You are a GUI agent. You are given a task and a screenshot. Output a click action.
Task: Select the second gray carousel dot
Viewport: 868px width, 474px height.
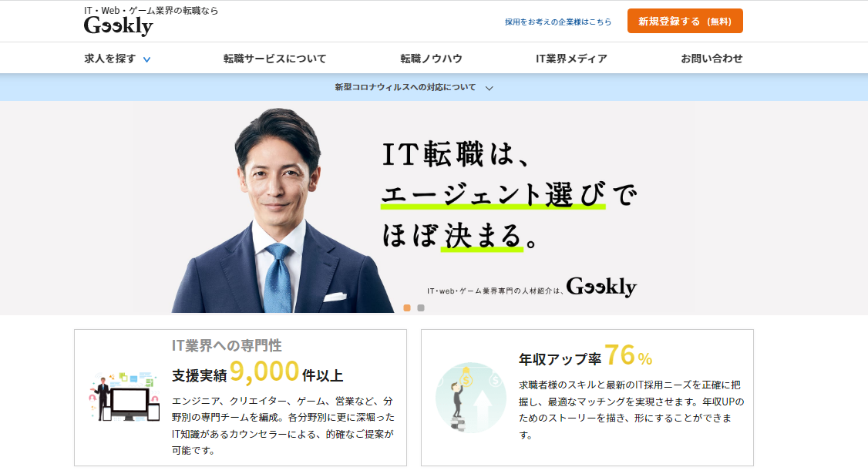click(421, 308)
